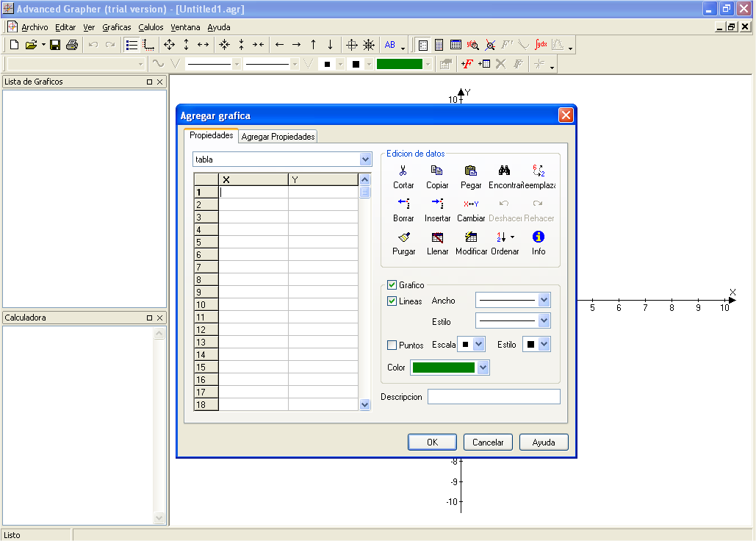Click the Borrar row icon

tap(403, 204)
